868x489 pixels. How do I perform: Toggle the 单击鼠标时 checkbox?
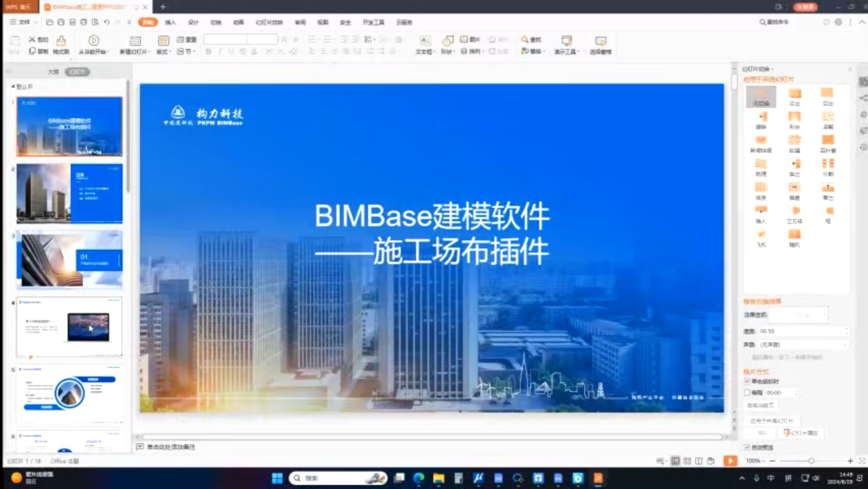(x=747, y=381)
